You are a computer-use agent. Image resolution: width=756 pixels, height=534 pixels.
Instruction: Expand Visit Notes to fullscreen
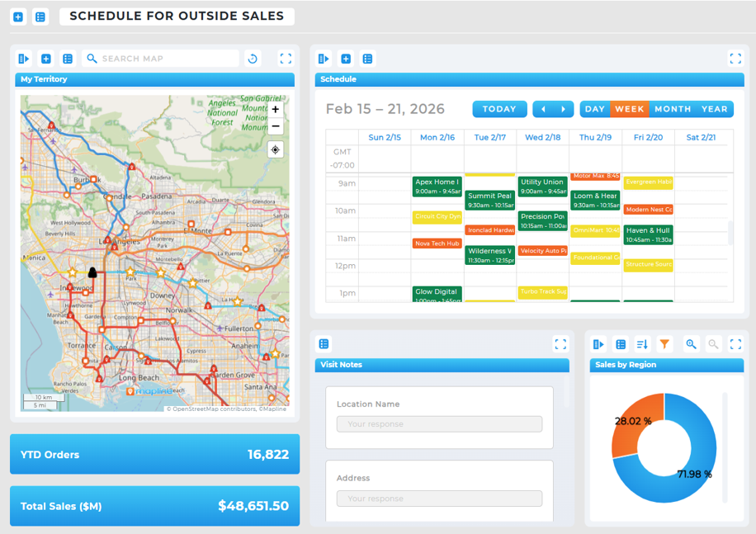561,344
